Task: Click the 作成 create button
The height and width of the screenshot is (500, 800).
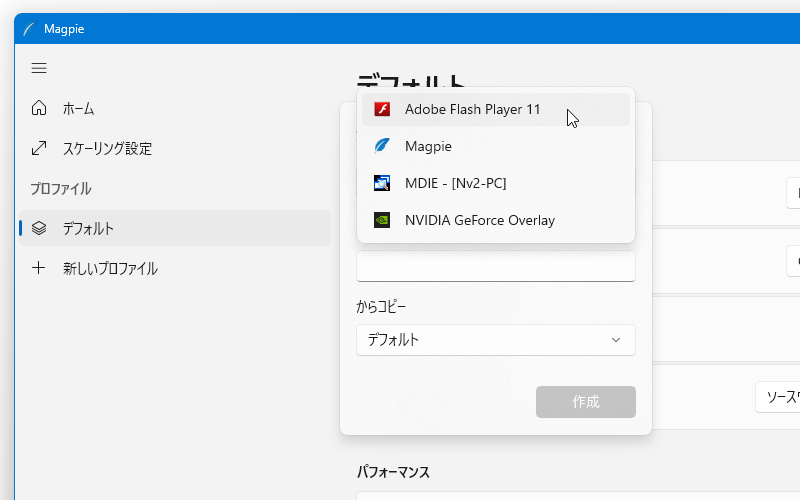Action: 586,402
